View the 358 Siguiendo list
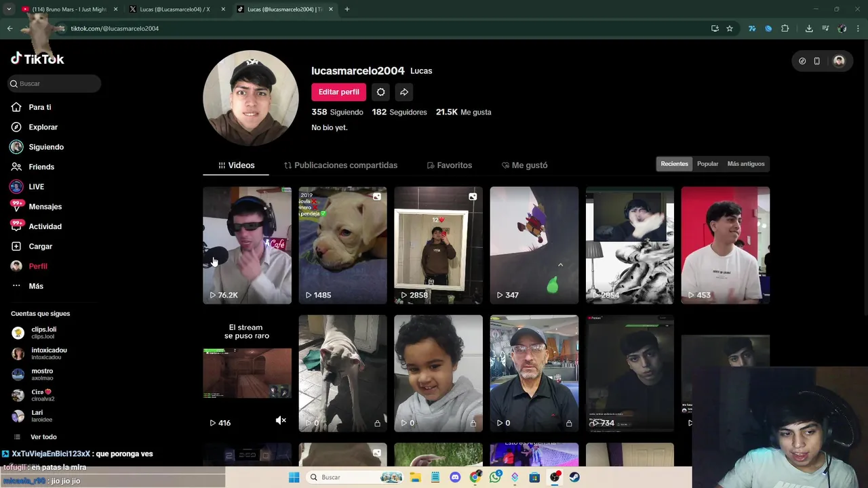Image resolution: width=868 pixels, height=488 pixels. 337,112
